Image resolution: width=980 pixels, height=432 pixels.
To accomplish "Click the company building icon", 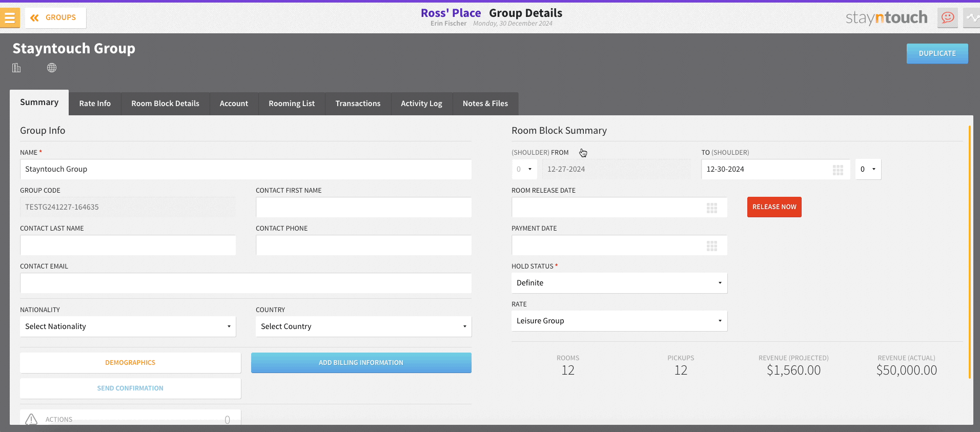I will point(16,68).
